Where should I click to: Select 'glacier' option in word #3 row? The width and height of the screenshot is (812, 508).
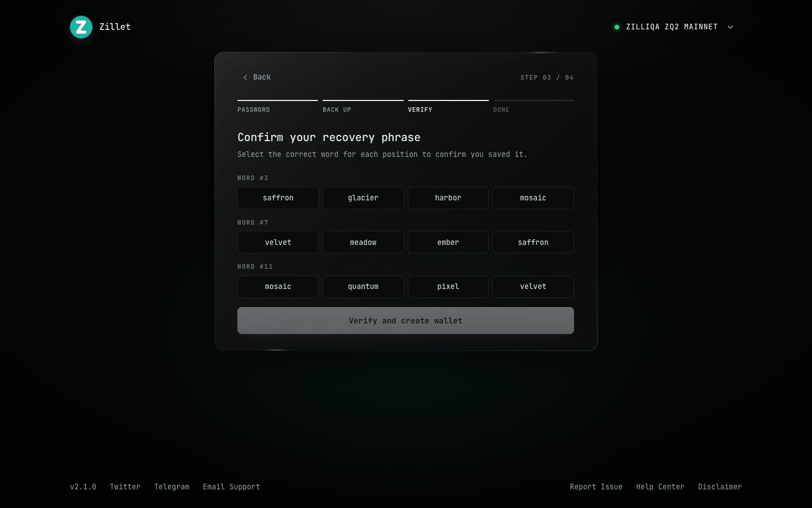pyautogui.click(x=363, y=198)
